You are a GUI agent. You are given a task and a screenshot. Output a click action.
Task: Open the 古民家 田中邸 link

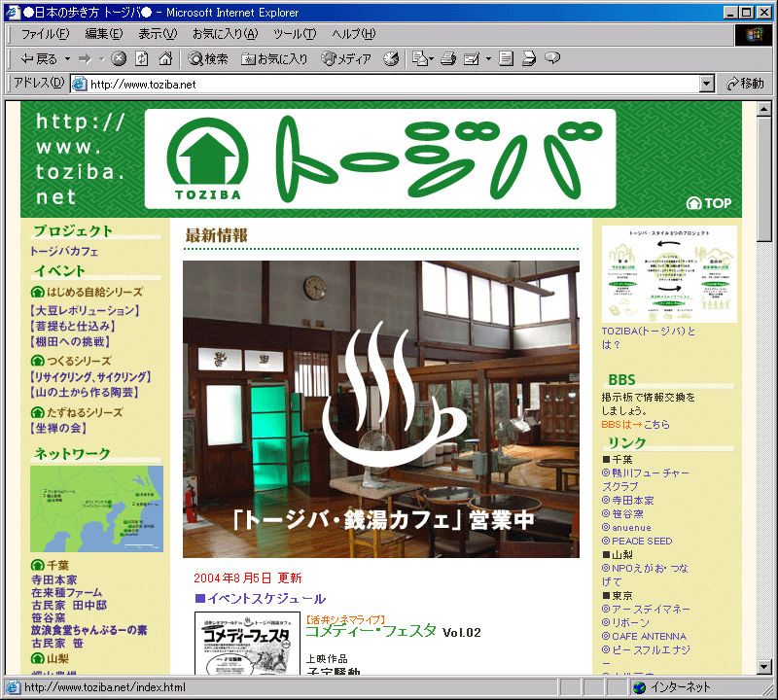coord(69,606)
